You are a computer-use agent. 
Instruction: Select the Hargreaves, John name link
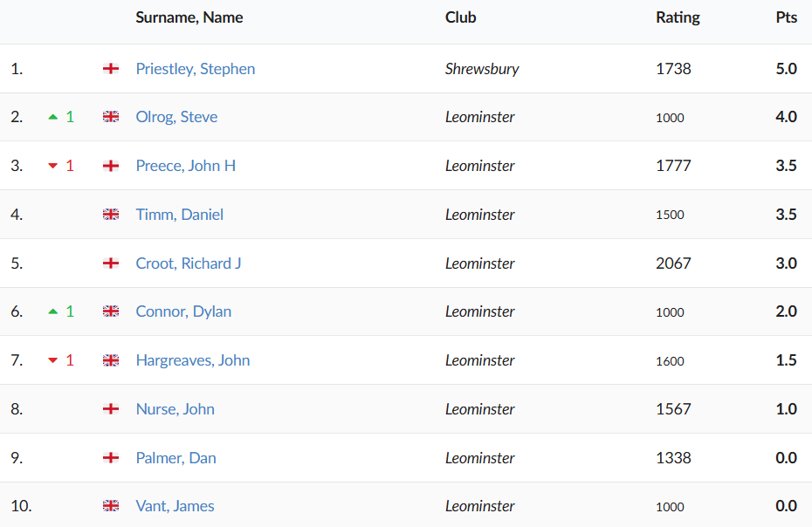click(193, 360)
